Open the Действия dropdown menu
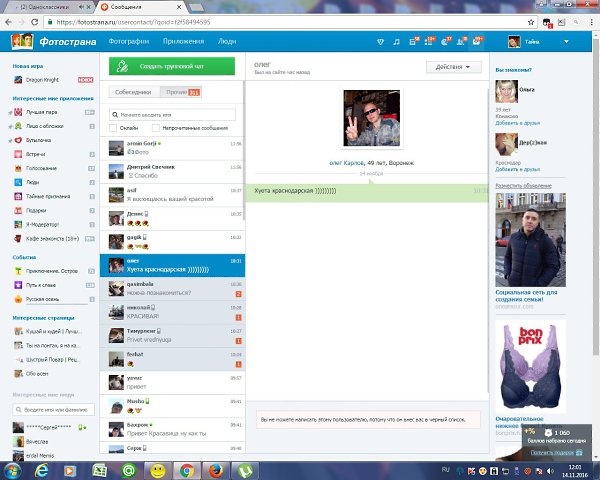The image size is (600, 480). 449,68
